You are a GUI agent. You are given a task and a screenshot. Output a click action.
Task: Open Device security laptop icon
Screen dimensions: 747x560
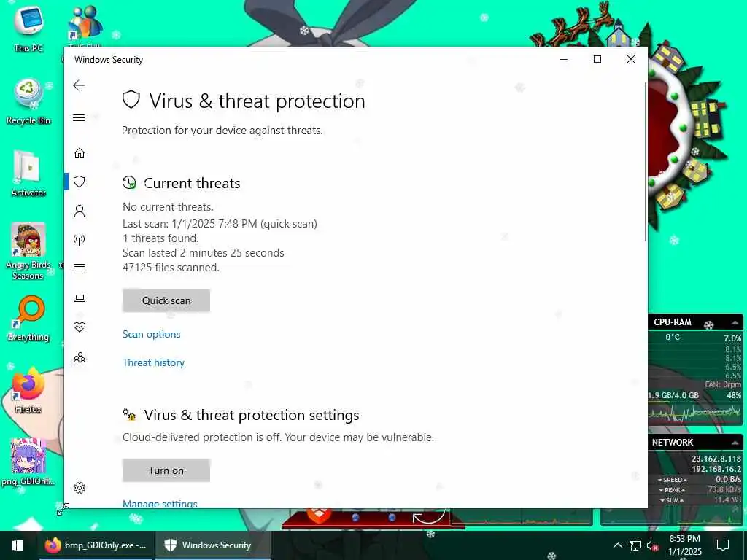80,298
